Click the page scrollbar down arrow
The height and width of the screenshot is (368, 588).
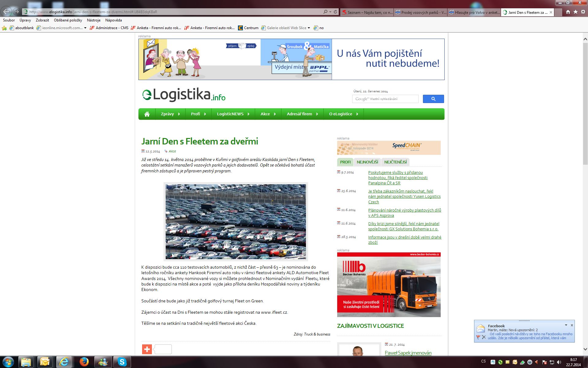point(585,349)
